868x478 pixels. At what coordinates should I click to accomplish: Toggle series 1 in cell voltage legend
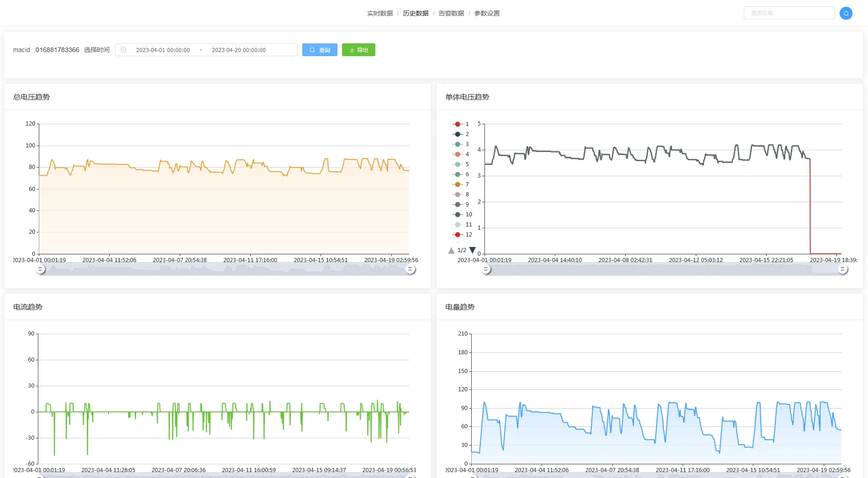(x=461, y=124)
